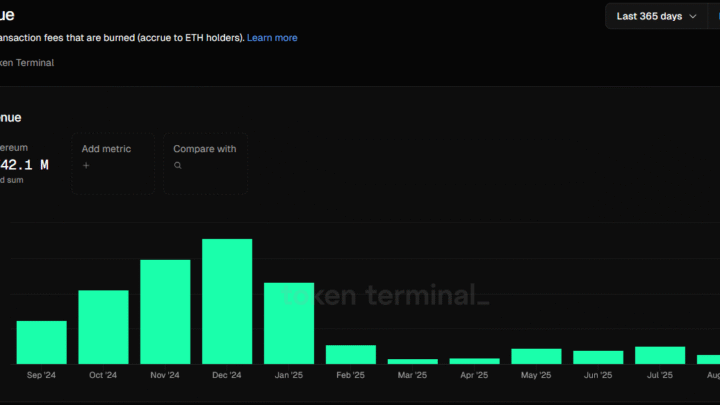Click the October '24 revenue bar

[103, 327]
